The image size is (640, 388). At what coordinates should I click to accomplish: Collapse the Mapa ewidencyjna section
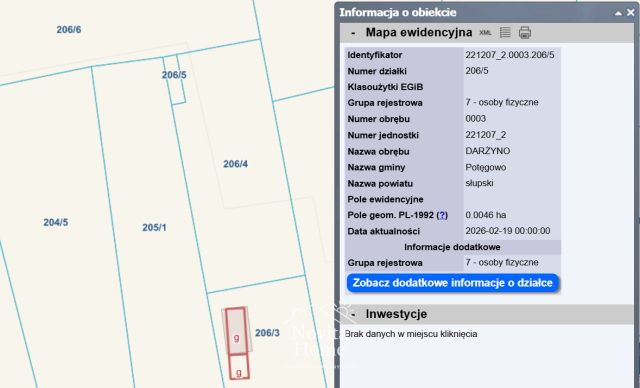pyautogui.click(x=353, y=33)
